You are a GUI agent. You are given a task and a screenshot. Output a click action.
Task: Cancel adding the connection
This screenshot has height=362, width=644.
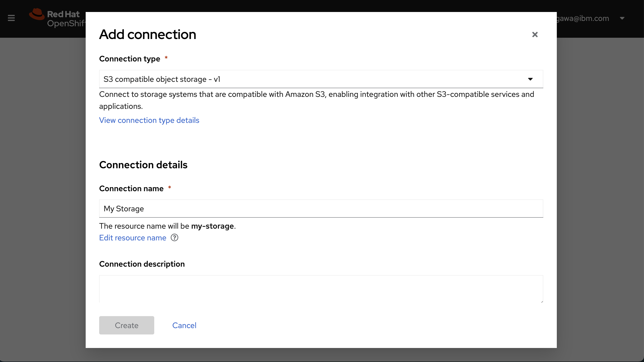coord(184,325)
